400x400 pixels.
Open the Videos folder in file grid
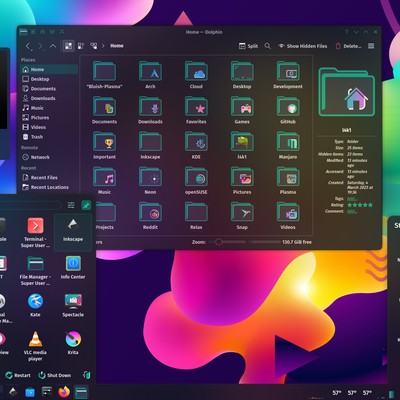click(288, 216)
